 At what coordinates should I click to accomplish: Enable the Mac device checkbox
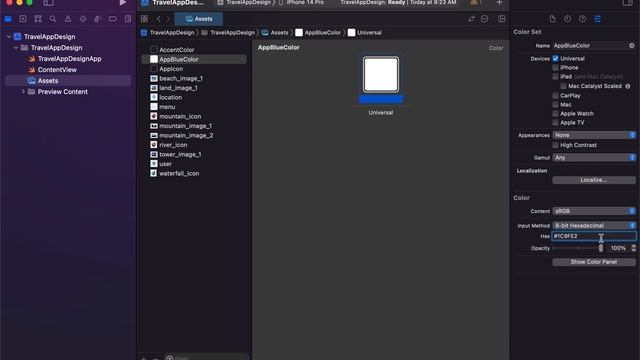pyautogui.click(x=556, y=104)
